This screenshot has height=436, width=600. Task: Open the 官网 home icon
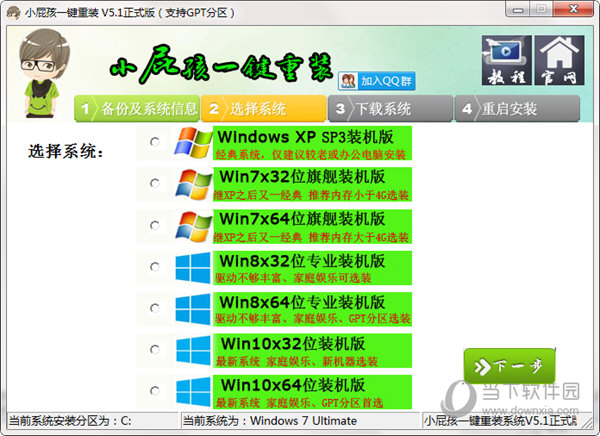click(x=559, y=60)
